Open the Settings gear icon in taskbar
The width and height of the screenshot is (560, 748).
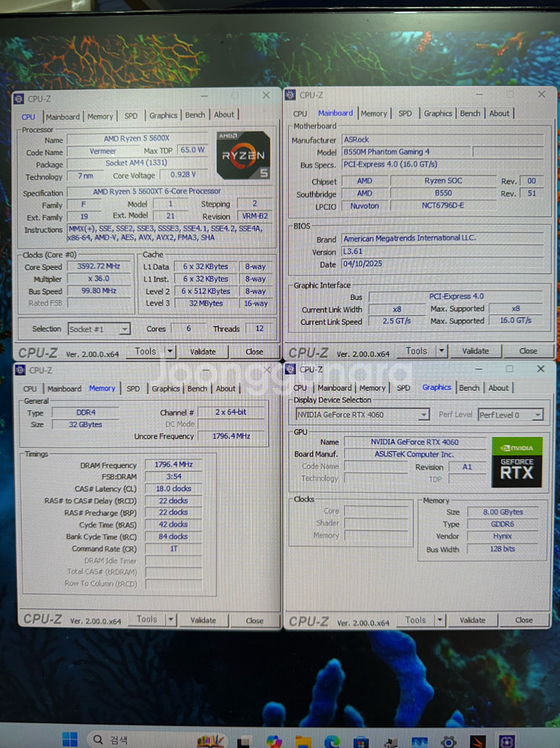(x=449, y=742)
